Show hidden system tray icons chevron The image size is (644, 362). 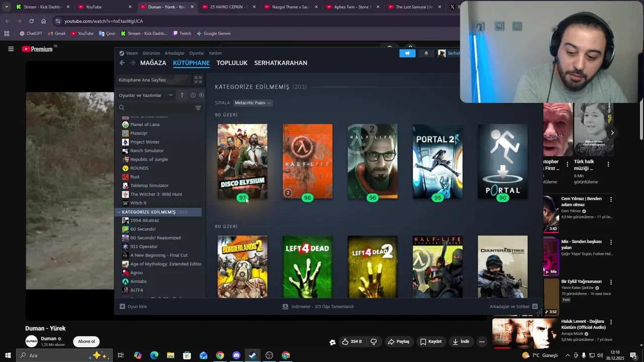[568, 355]
